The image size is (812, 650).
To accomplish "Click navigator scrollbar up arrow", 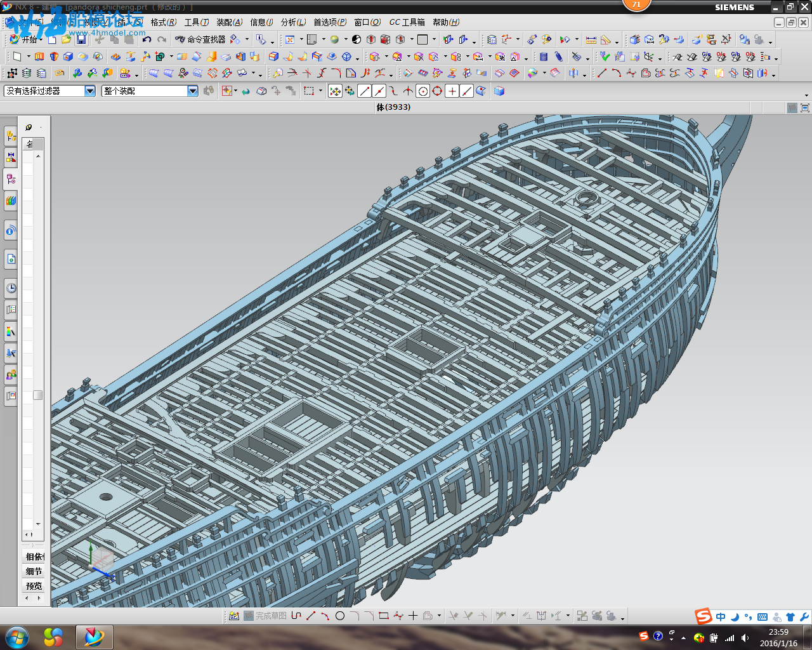I will click(x=38, y=156).
